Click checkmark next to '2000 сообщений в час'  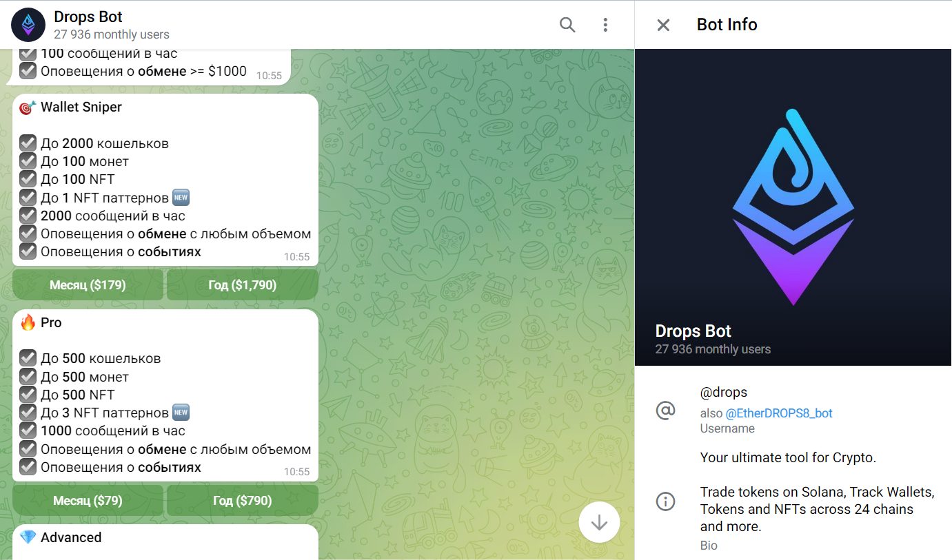coord(28,216)
